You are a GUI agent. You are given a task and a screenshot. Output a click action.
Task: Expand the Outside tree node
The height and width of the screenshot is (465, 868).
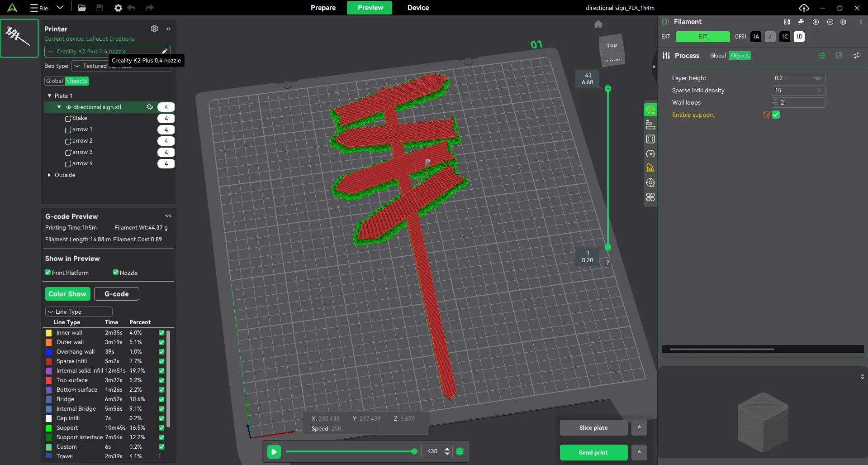point(49,175)
